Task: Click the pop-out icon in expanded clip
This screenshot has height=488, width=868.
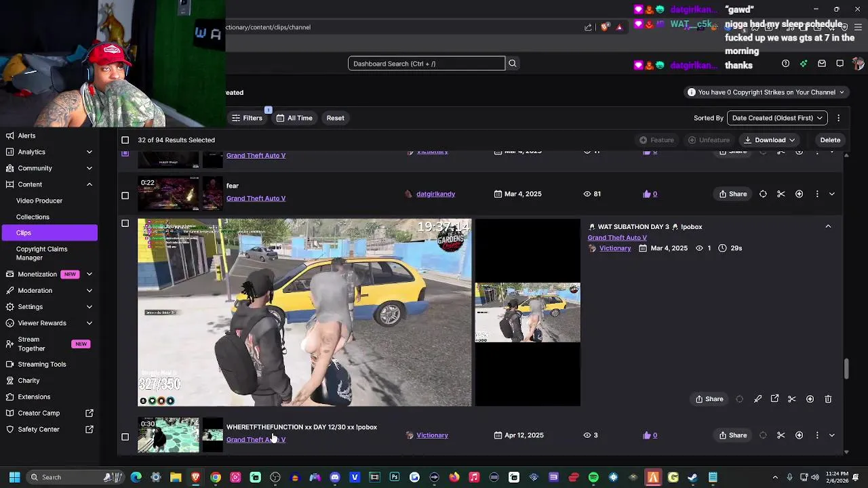Action: (x=775, y=399)
